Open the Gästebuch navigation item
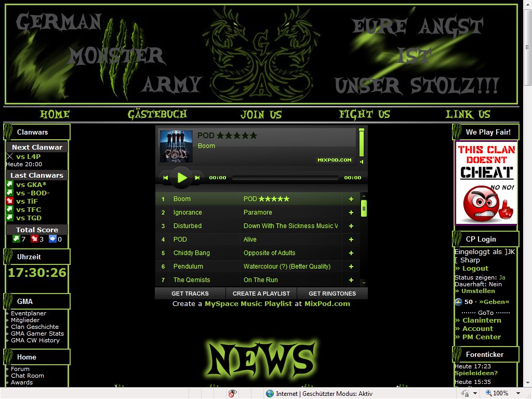 coord(157,114)
